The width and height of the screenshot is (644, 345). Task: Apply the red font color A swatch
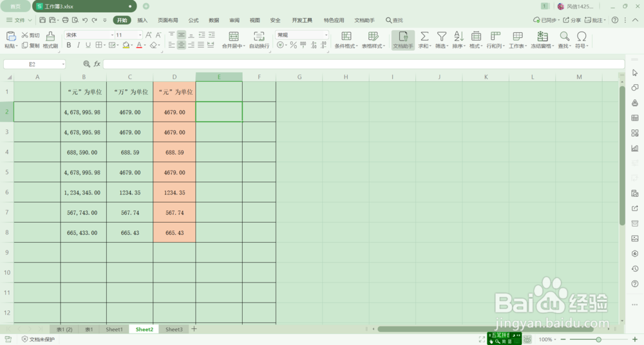pos(139,45)
